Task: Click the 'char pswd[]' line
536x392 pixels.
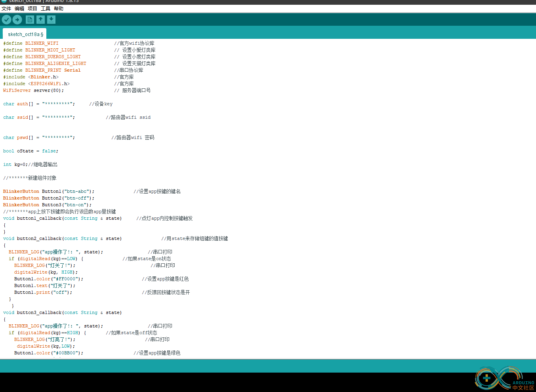Action: (39, 138)
